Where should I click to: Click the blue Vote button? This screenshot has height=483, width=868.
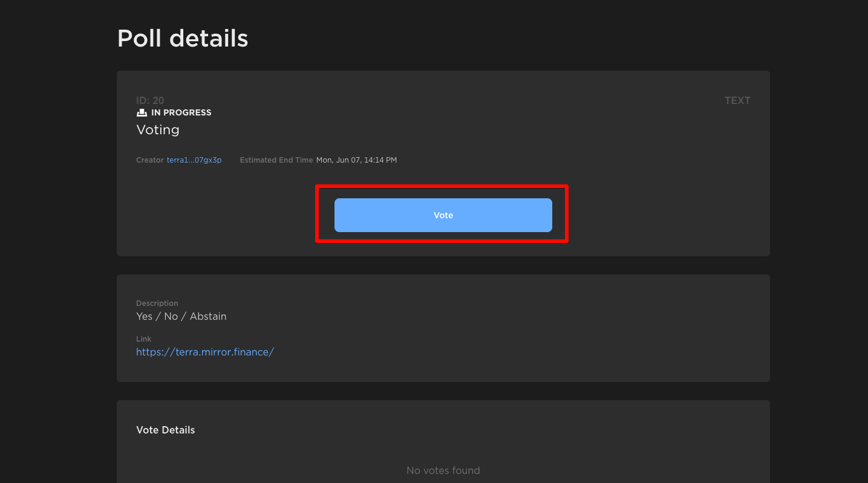pyautogui.click(x=443, y=215)
